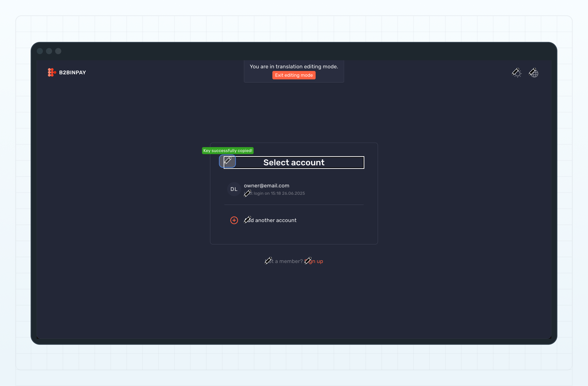
Task: Click the B2BINPAY logo
Action: (67, 72)
